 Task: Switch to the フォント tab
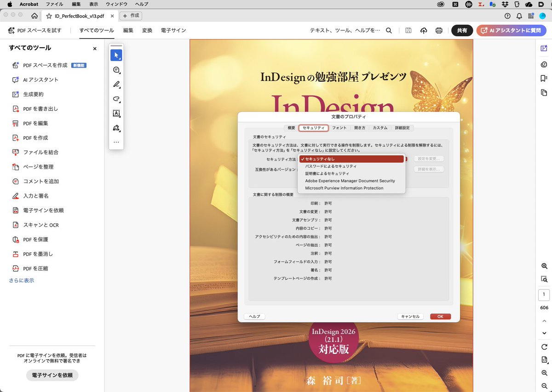tap(339, 128)
